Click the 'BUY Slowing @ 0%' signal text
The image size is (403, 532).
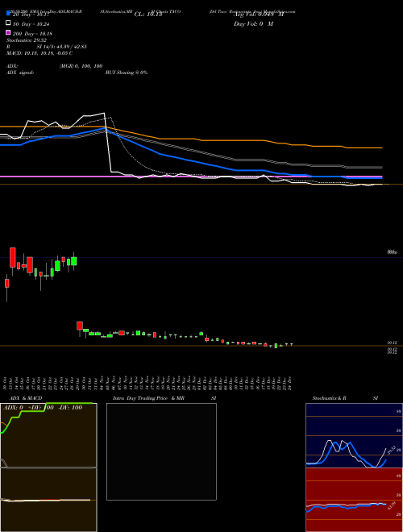127,73
